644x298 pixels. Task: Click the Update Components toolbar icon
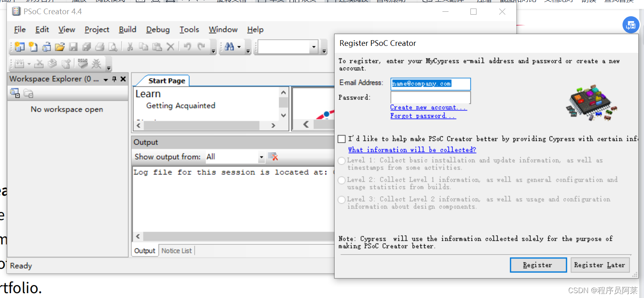tap(66, 64)
